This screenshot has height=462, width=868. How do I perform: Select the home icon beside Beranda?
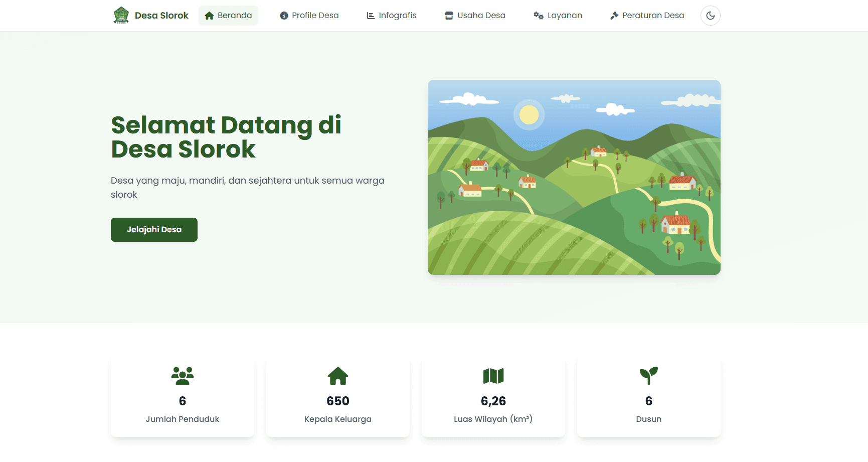208,16
